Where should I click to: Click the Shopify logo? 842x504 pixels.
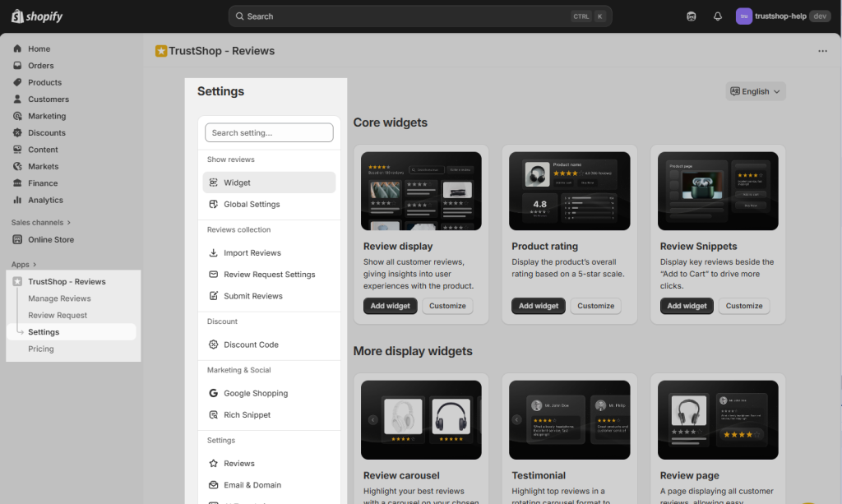[x=37, y=16]
